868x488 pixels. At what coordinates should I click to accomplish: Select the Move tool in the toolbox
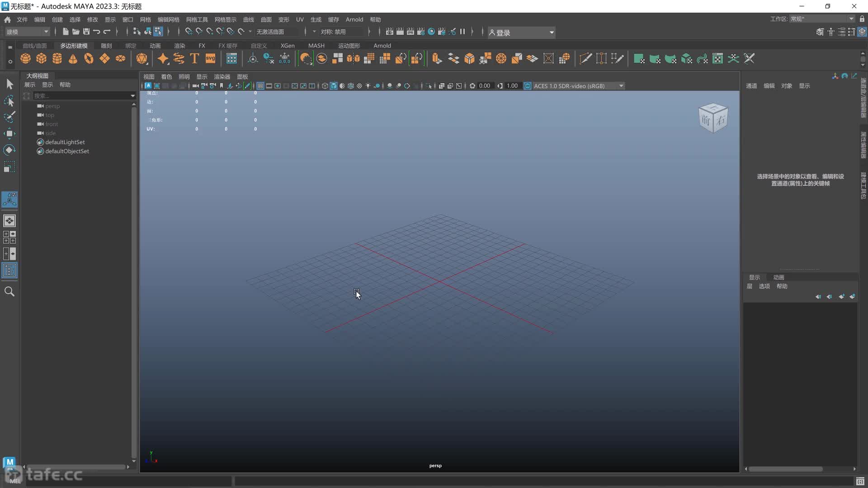click(x=9, y=133)
